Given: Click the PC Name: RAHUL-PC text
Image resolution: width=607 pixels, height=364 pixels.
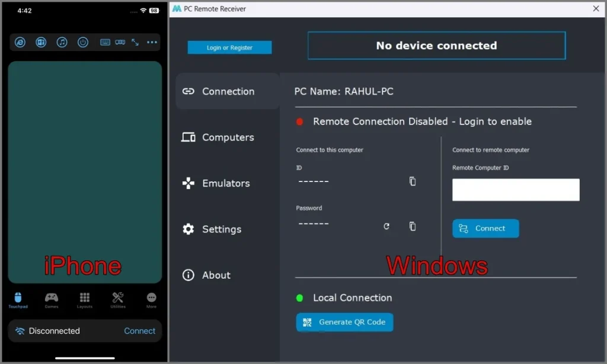Looking at the screenshot, I should 344,91.
